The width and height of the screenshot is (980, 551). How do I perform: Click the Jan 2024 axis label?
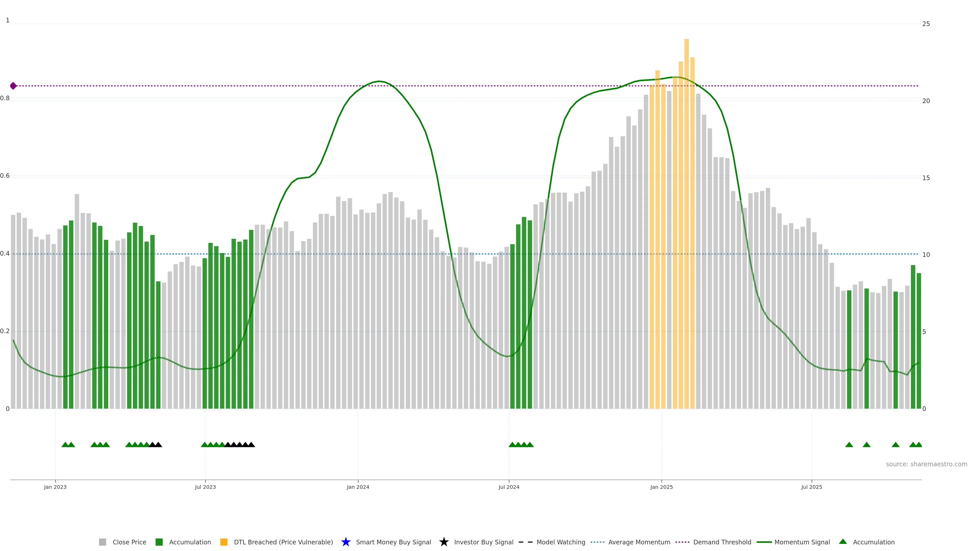pyautogui.click(x=358, y=487)
